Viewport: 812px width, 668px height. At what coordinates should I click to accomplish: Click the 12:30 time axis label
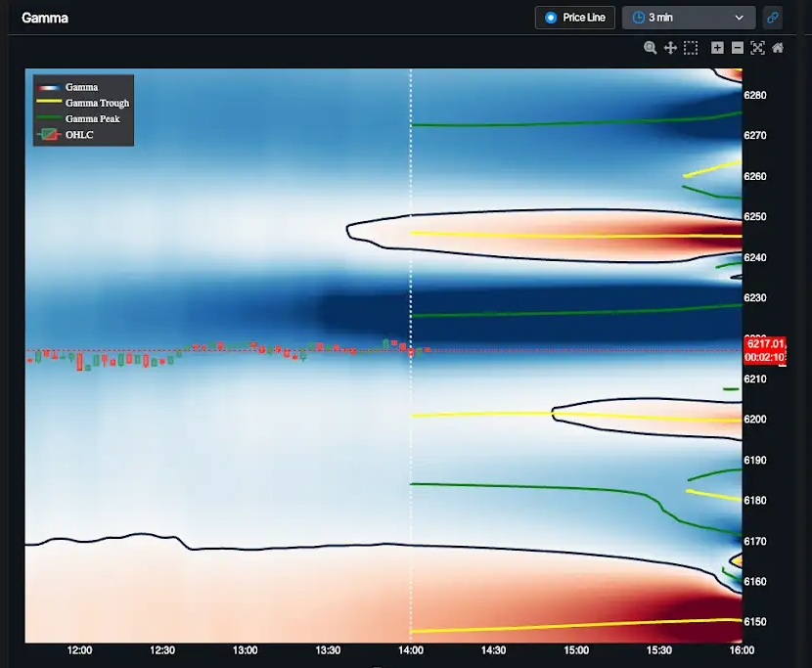tap(162, 650)
